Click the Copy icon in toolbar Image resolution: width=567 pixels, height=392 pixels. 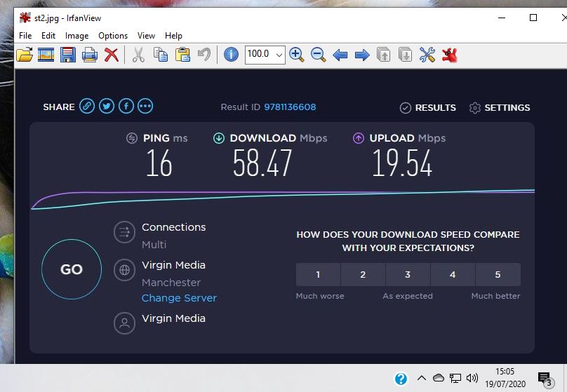coord(161,55)
